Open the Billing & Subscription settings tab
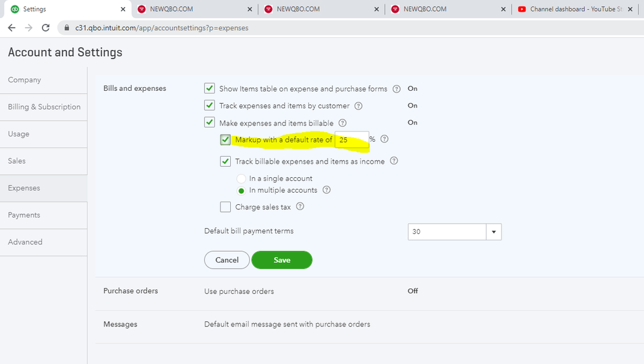This screenshot has height=364, width=644. pos(44,107)
